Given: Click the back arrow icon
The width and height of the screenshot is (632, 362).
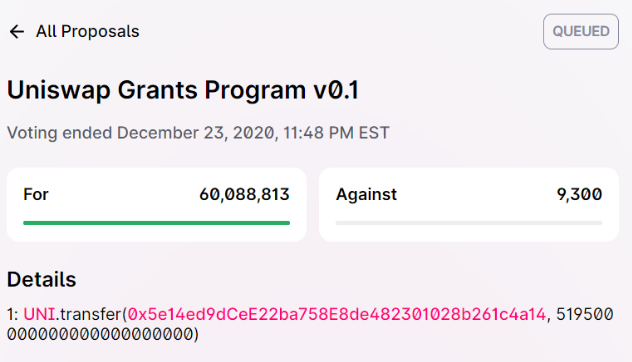Looking at the screenshot, I should pos(17,31).
